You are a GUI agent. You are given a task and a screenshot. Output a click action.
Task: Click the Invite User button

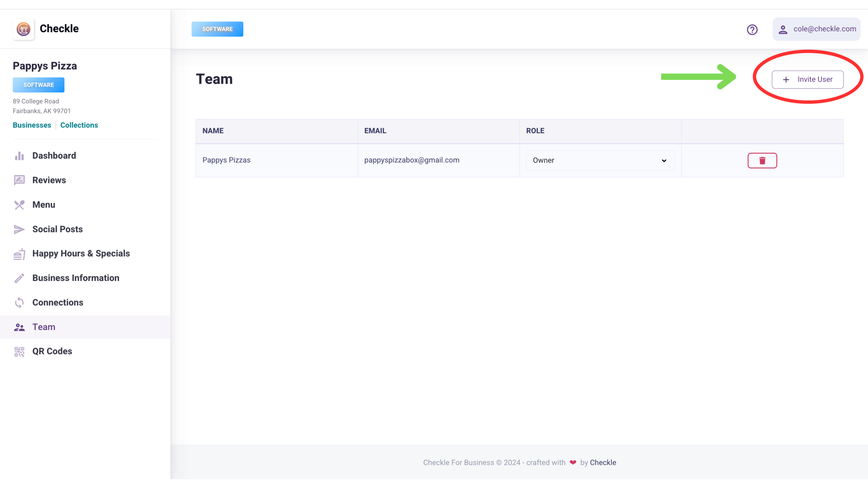[x=808, y=80]
